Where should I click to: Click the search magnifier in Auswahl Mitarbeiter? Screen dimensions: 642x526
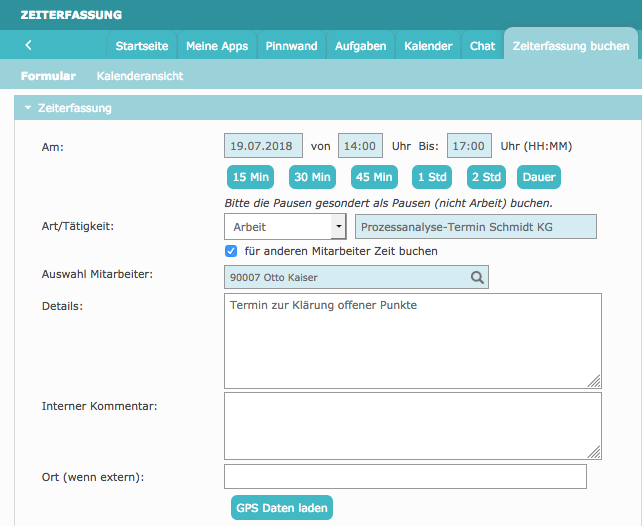(x=477, y=277)
